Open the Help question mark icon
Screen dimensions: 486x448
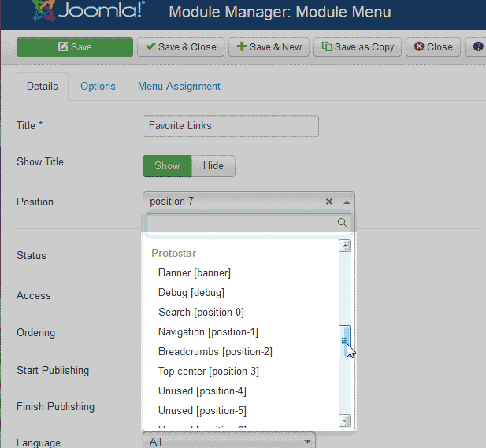477,46
